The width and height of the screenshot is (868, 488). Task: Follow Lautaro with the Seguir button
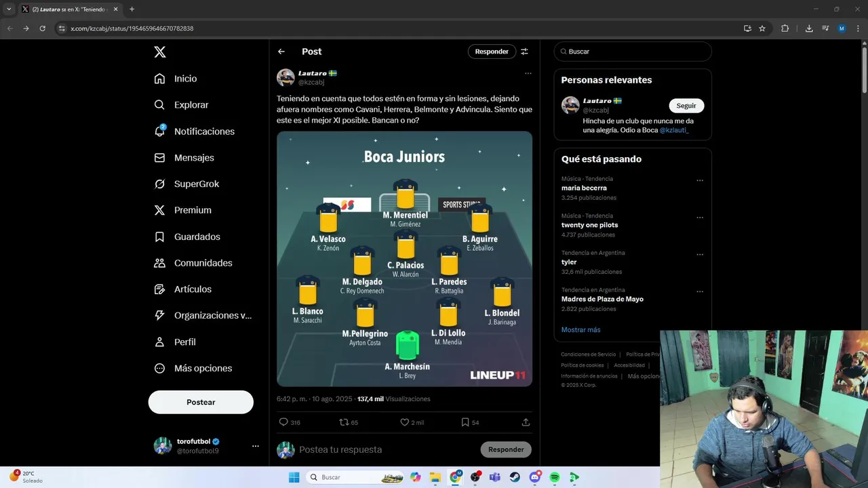coord(686,106)
